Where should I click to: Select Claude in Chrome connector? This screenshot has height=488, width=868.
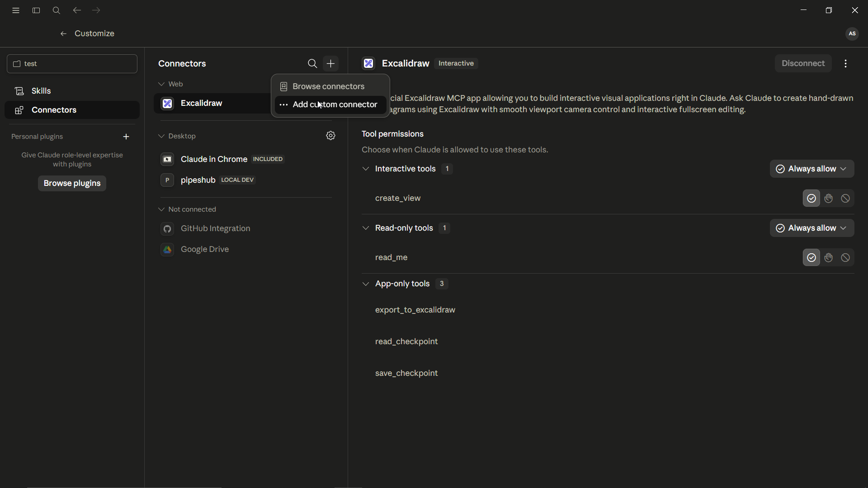pos(246,159)
